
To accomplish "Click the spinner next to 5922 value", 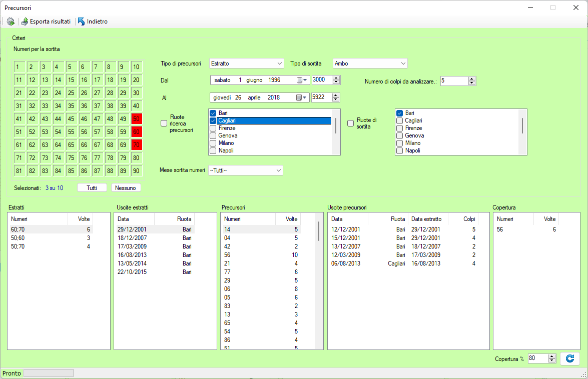I will [336, 97].
